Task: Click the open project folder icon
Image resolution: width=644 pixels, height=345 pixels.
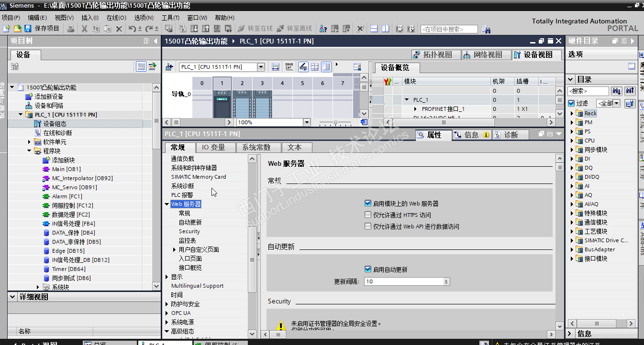Action: click(17, 29)
